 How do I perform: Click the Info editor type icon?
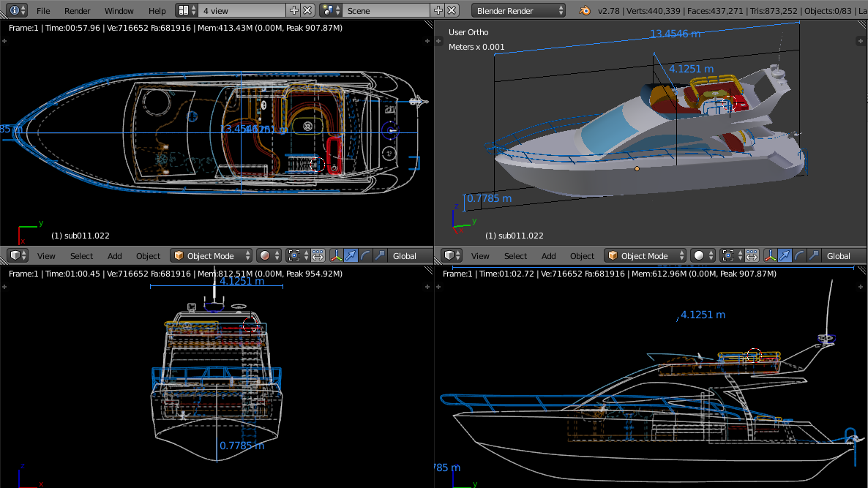[x=15, y=10]
